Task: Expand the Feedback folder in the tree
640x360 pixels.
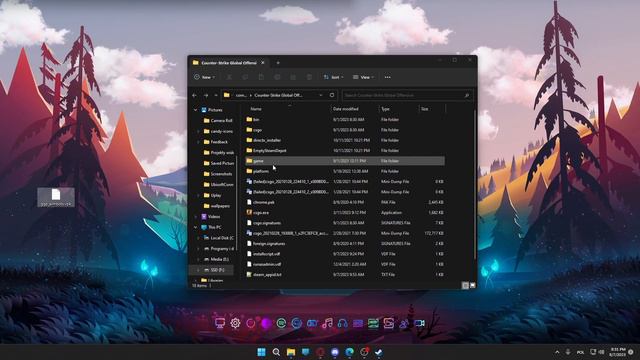Action: (x=198, y=142)
